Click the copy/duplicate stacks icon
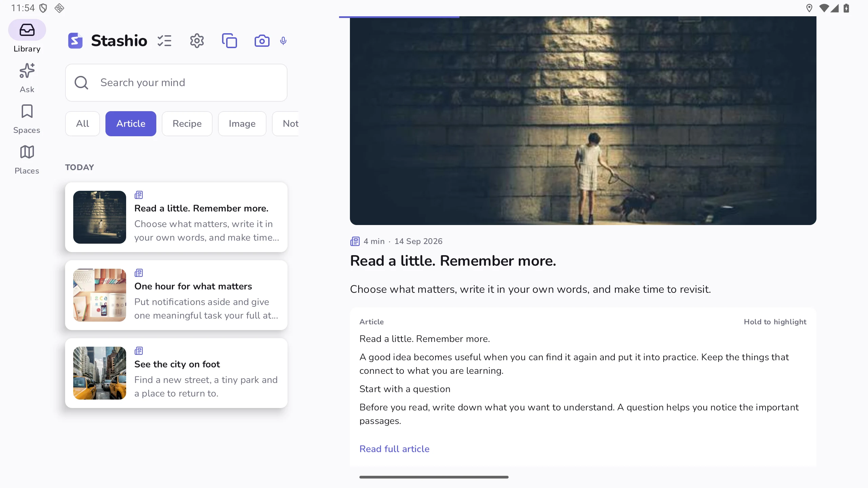This screenshot has height=488, width=868. point(230,41)
